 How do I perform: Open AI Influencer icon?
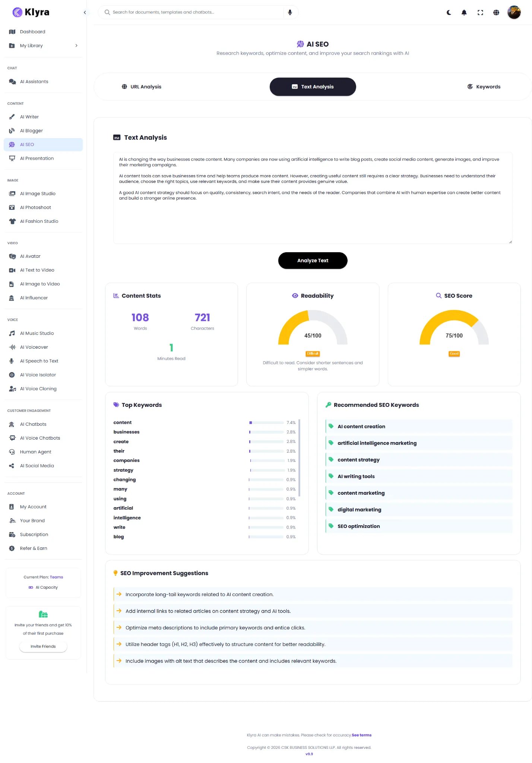click(x=12, y=298)
